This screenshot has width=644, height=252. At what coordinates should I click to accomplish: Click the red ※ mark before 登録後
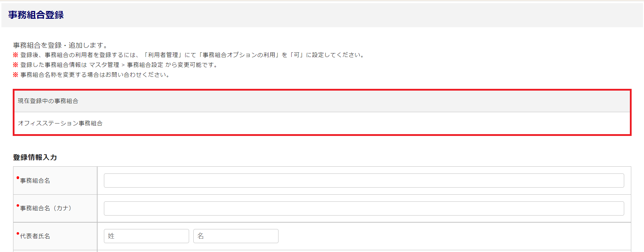(16, 55)
